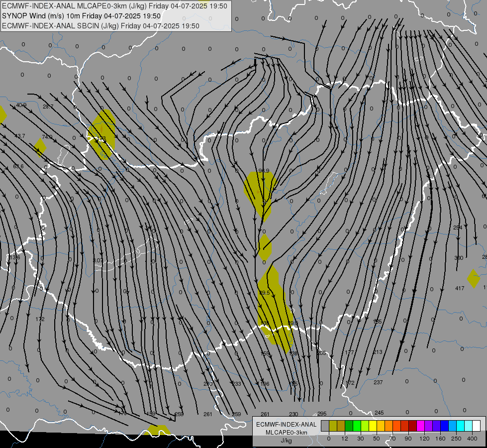
Task: Click the 74.0 value on the map
Action: [47, 137]
